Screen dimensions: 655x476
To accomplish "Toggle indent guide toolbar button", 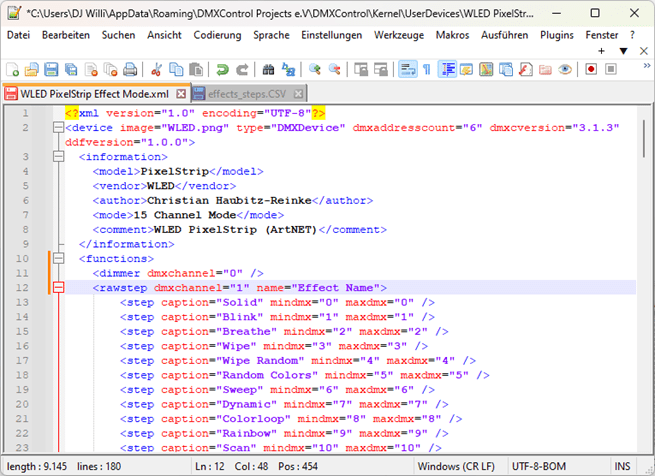I will [447, 69].
